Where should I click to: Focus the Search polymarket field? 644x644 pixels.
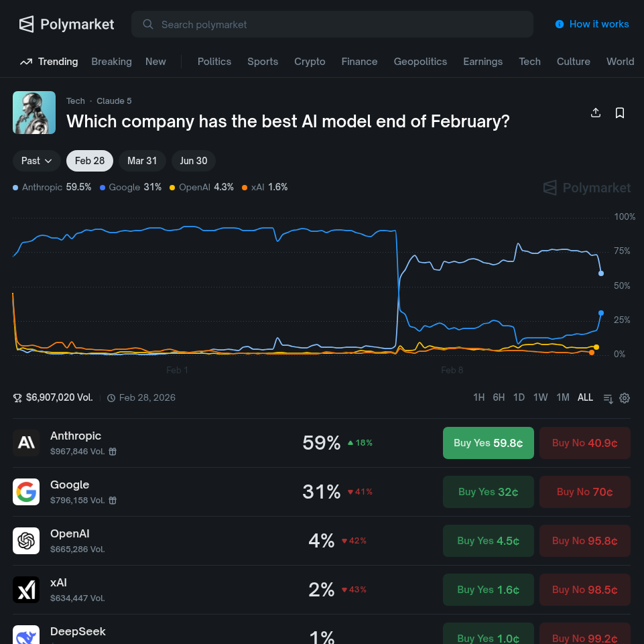click(332, 24)
